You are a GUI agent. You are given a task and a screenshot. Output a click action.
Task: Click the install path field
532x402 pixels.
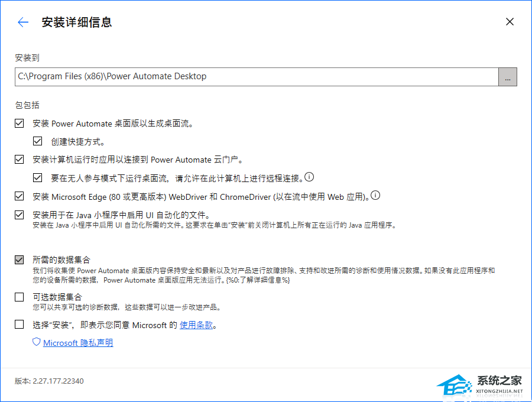[257, 77]
